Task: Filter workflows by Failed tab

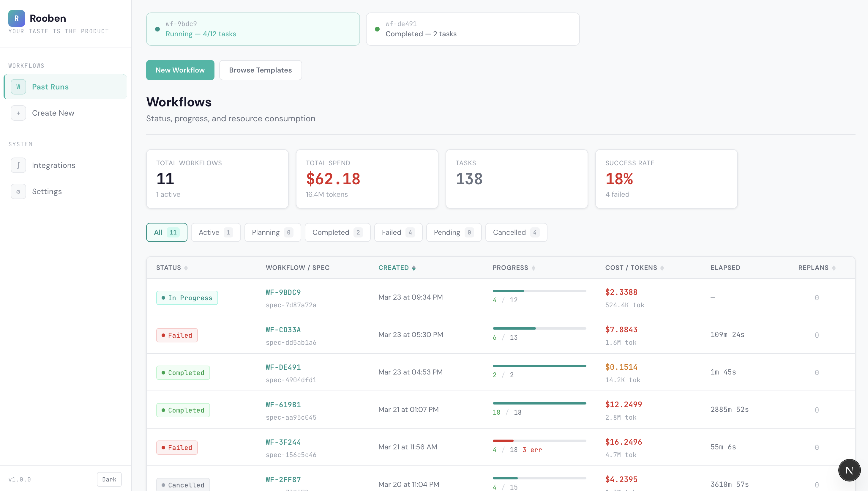Action: (398, 232)
